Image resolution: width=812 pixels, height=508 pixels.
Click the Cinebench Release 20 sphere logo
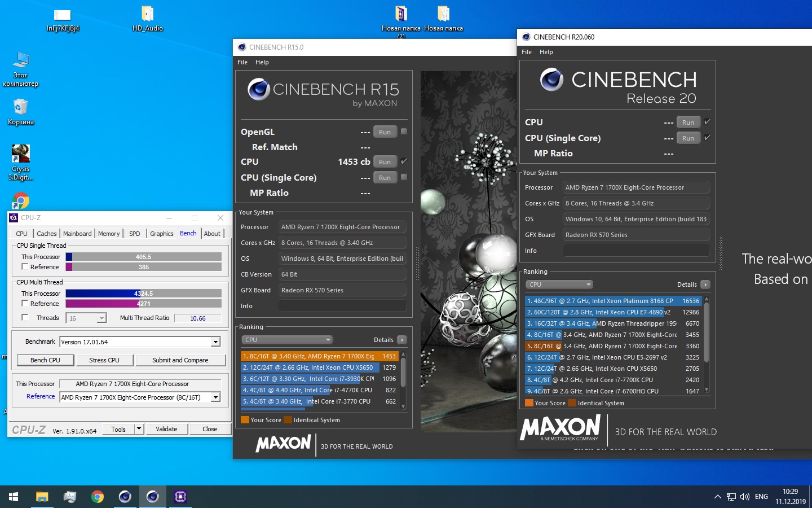click(551, 80)
